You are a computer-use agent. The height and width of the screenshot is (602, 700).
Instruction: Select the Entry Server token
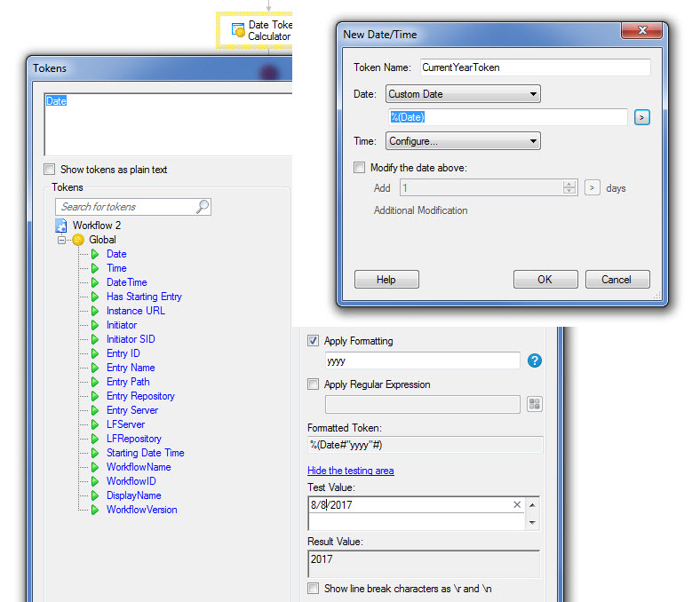click(132, 410)
